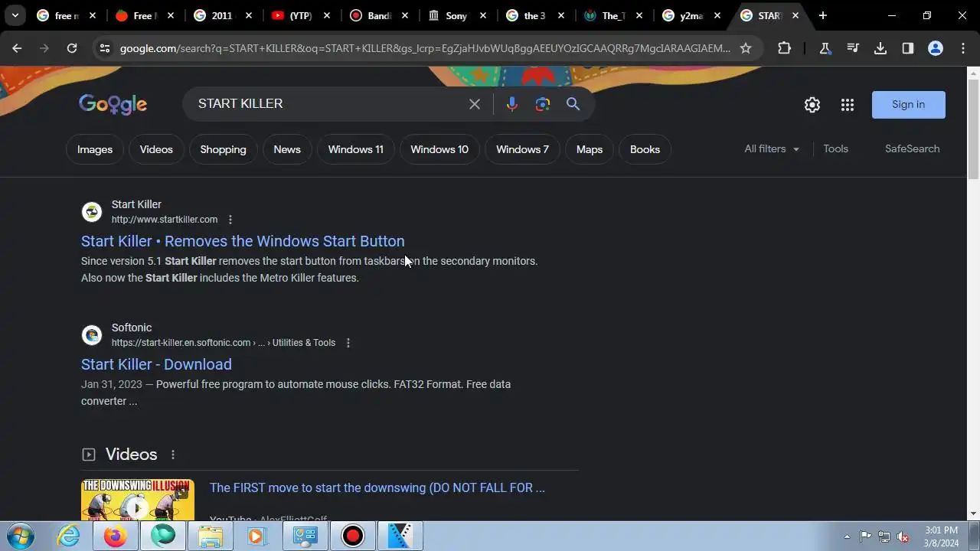Open tab search dropdown arrow
The image size is (980, 551).
(15, 15)
